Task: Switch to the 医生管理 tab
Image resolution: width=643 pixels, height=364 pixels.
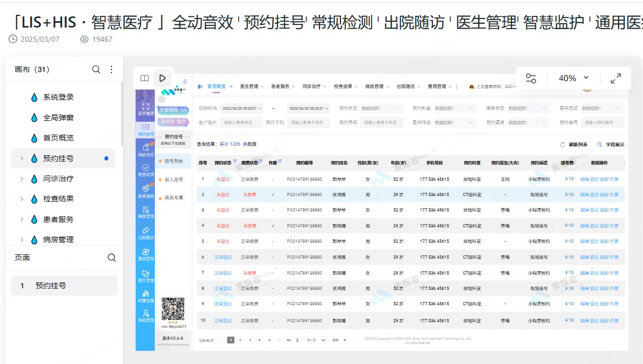Action: [249, 86]
